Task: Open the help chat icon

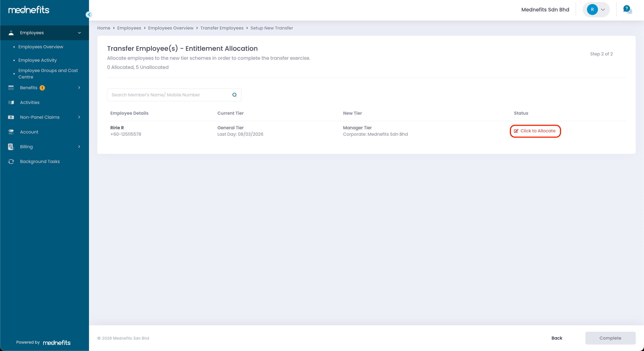Action: tap(627, 9)
